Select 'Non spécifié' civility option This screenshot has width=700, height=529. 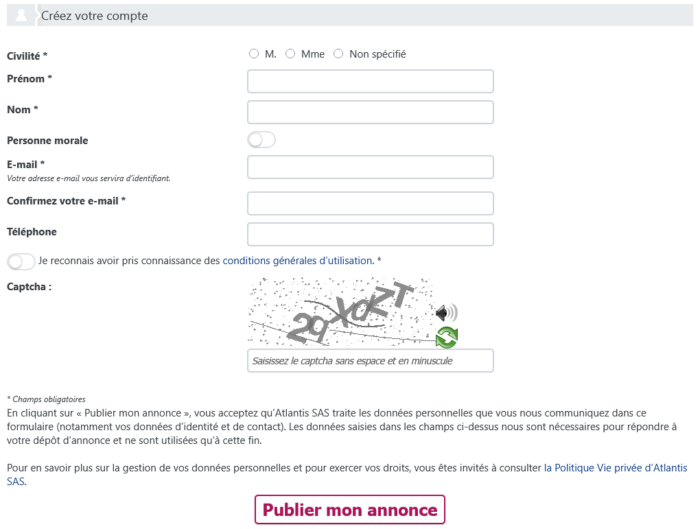338,54
